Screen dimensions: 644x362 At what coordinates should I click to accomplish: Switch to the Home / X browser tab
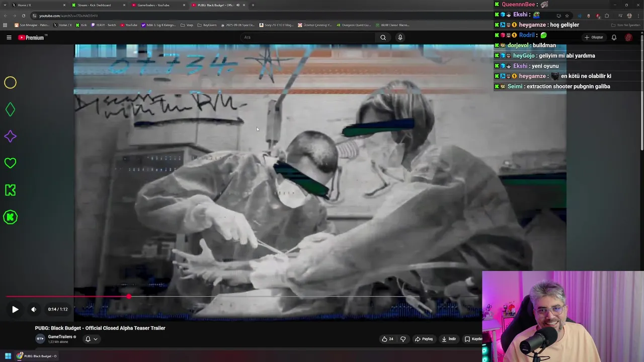point(38,5)
